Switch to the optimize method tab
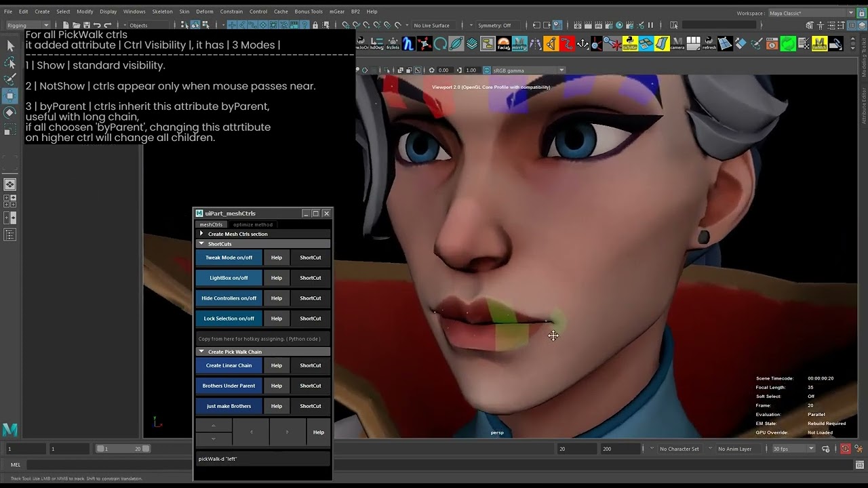 click(x=253, y=224)
